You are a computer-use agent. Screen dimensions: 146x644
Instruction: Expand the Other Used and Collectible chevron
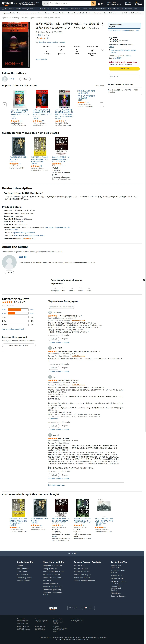pyautogui.click(x=109, y=33)
